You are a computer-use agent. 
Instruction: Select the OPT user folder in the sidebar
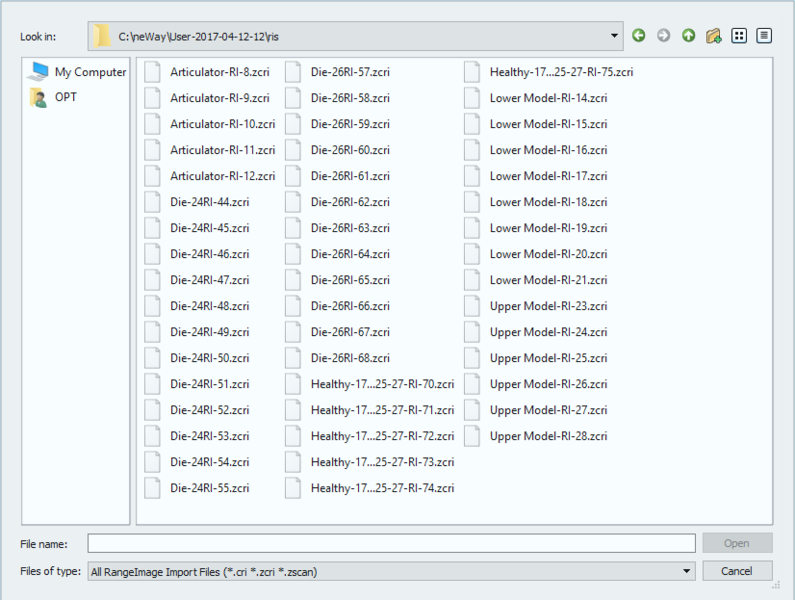(53, 97)
